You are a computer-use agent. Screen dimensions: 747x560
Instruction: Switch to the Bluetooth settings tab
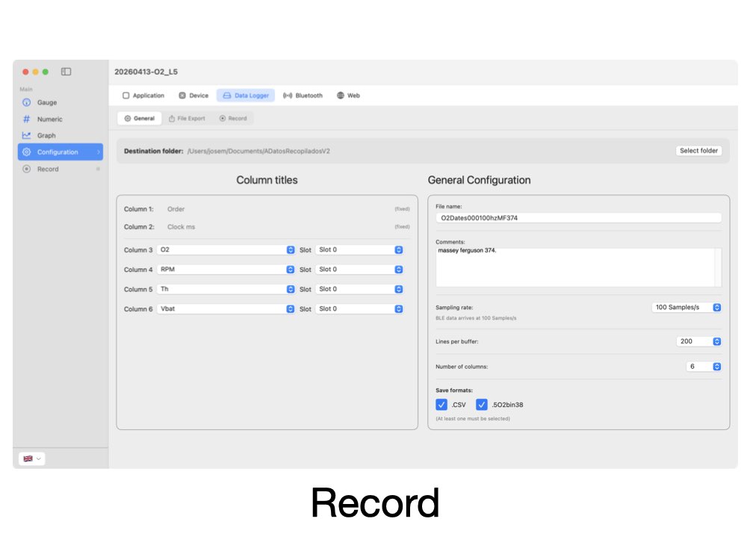point(303,96)
